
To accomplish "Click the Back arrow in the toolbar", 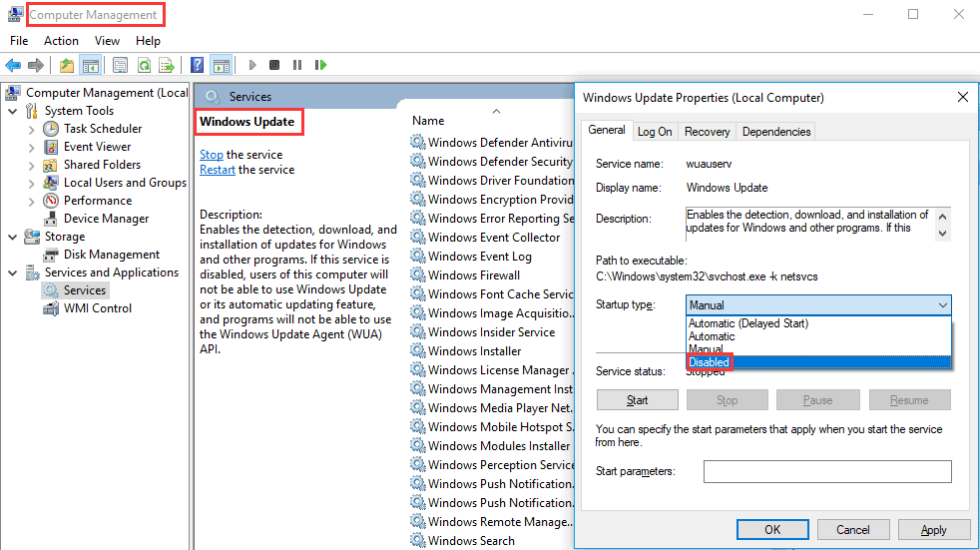I will point(13,65).
